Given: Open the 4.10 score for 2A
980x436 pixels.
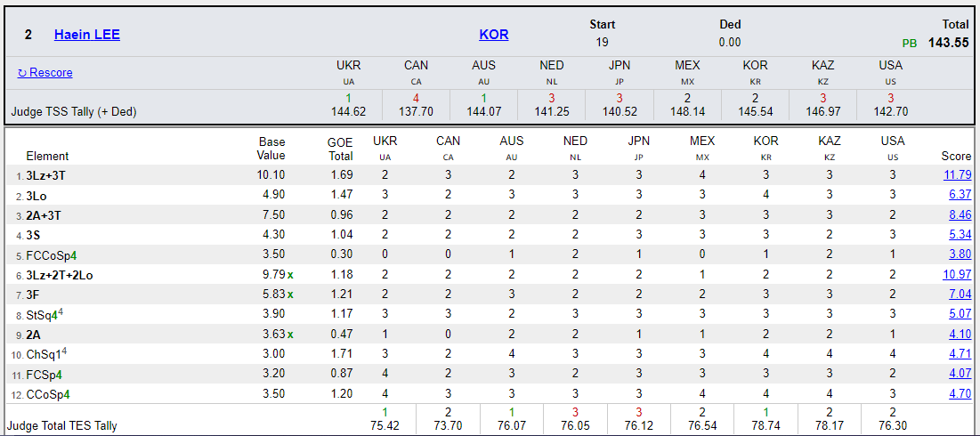Looking at the screenshot, I should tap(960, 334).
